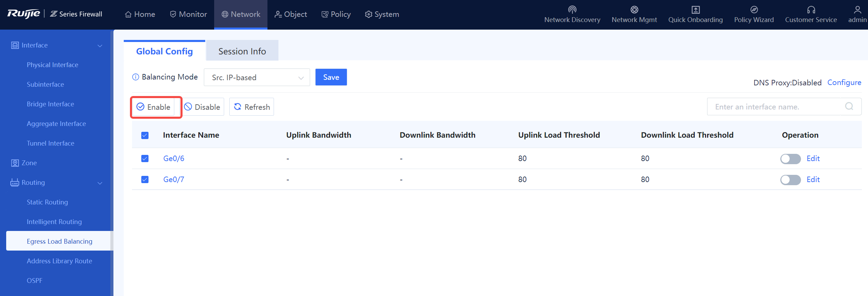The image size is (868, 296).
Task: Click the Downlink Bandwidth column header
Action: (x=437, y=135)
